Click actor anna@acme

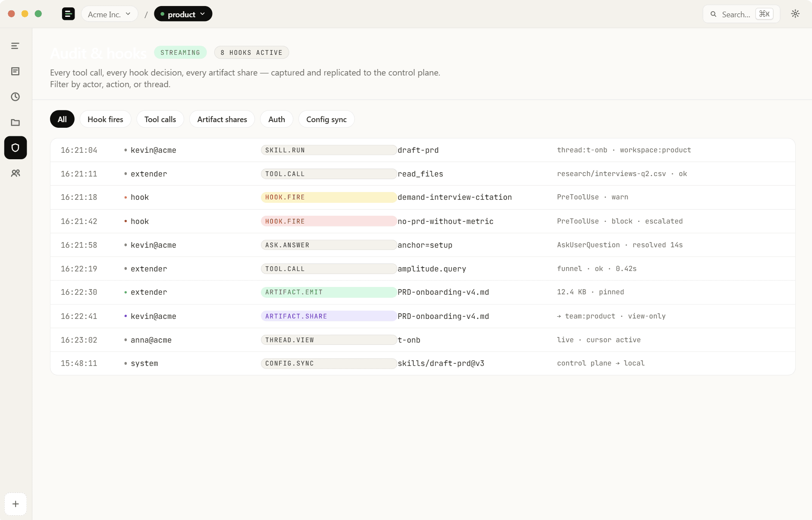[151, 340]
